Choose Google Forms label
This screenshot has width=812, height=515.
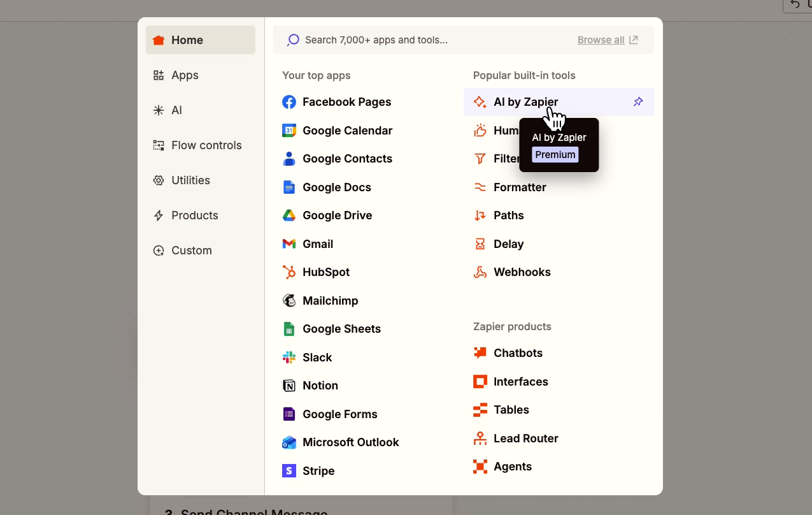point(340,414)
